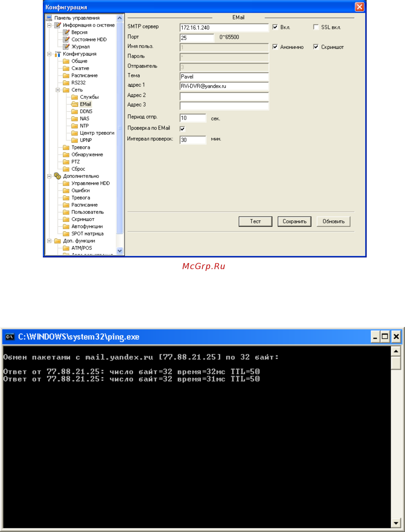Collapse the Дополнительно tree node
Screen dimensions: 405x532
pos(49,176)
